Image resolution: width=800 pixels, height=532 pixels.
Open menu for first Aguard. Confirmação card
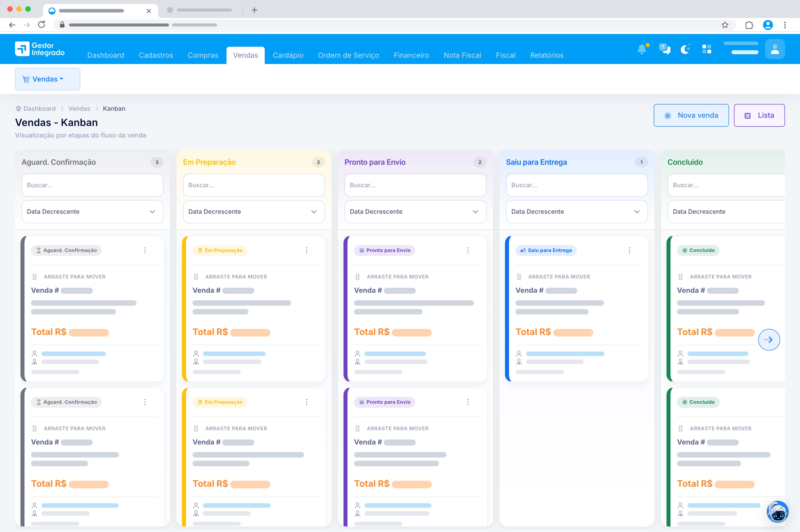coord(145,250)
